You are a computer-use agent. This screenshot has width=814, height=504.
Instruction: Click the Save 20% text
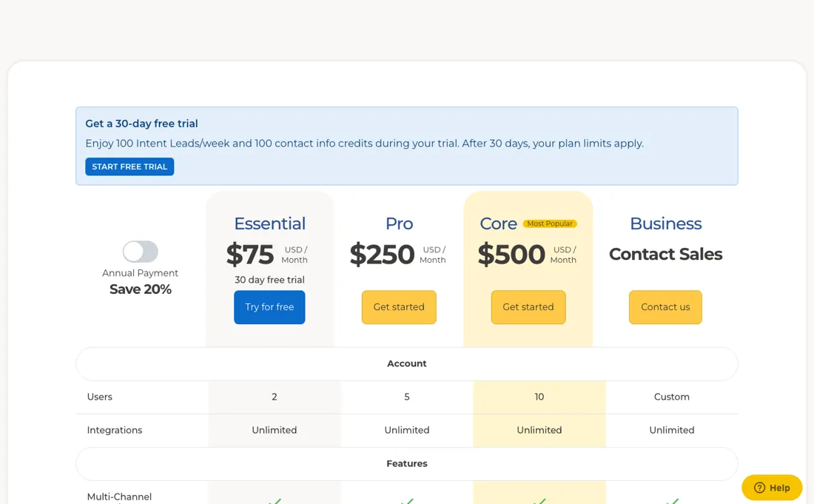point(140,289)
